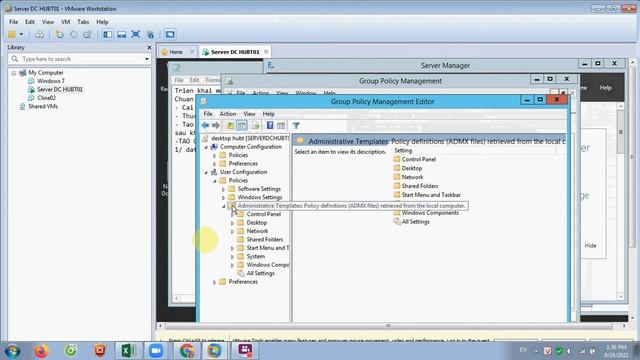Click the Manage snapshots icon
The image size is (640, 360).
click(x=87, y=35)
